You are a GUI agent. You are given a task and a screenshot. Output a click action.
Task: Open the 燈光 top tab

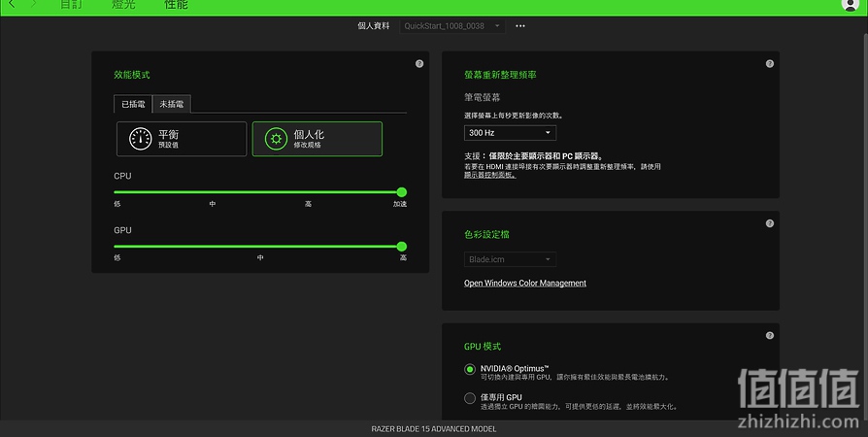pyautogui.click(x=123, y=5)
